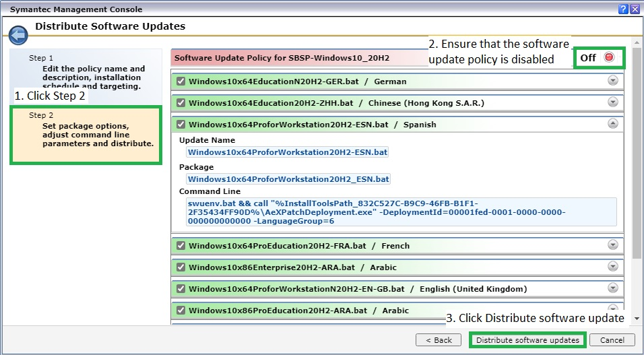This screenshot has height=355, width=644.
Task: Uncheck Windows10x64ProforWorkstation20H2-ESN.bat Spanish checkbox
Action: click(181, 124)
